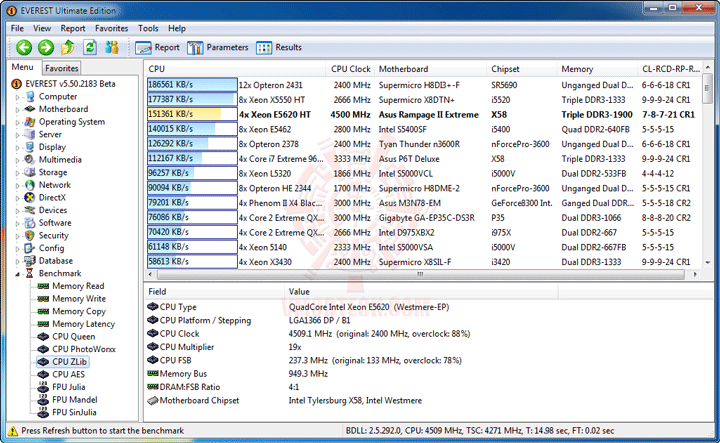Sort by the Motherboard column header

click(x=430, y=69)
